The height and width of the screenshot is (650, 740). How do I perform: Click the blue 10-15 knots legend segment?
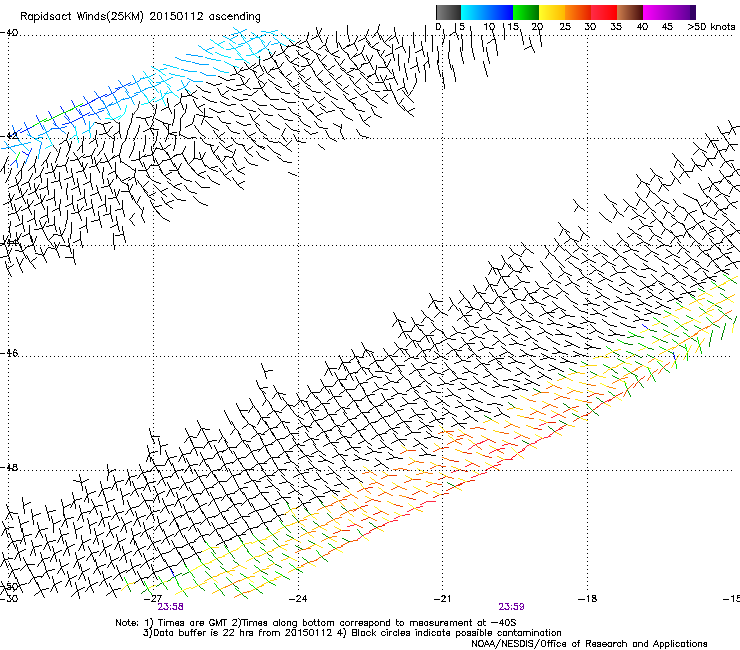[500, 12]
